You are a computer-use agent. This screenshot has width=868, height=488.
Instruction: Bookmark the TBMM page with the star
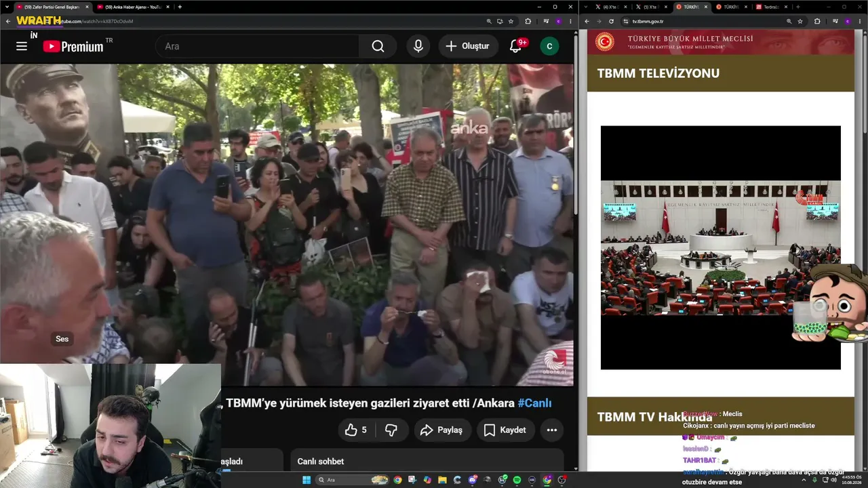tap(800, 21)
